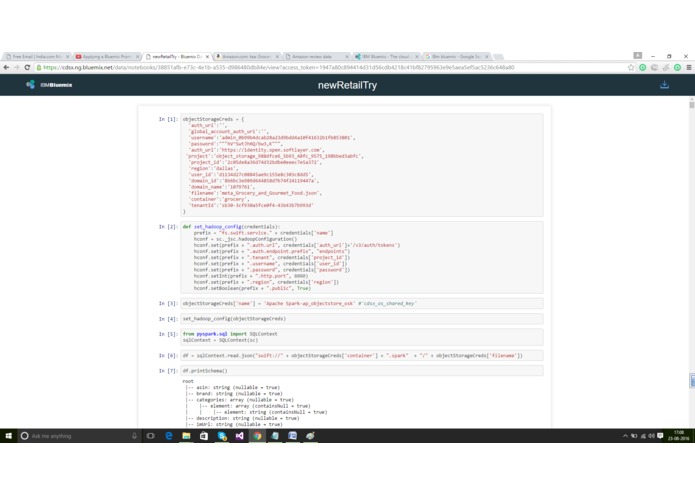Switch to the Applying a Bluemix YouTube tab
Image resolution: width=695 pixels, height=494 pixels.
pyautogui.click(x=106, y=57)
